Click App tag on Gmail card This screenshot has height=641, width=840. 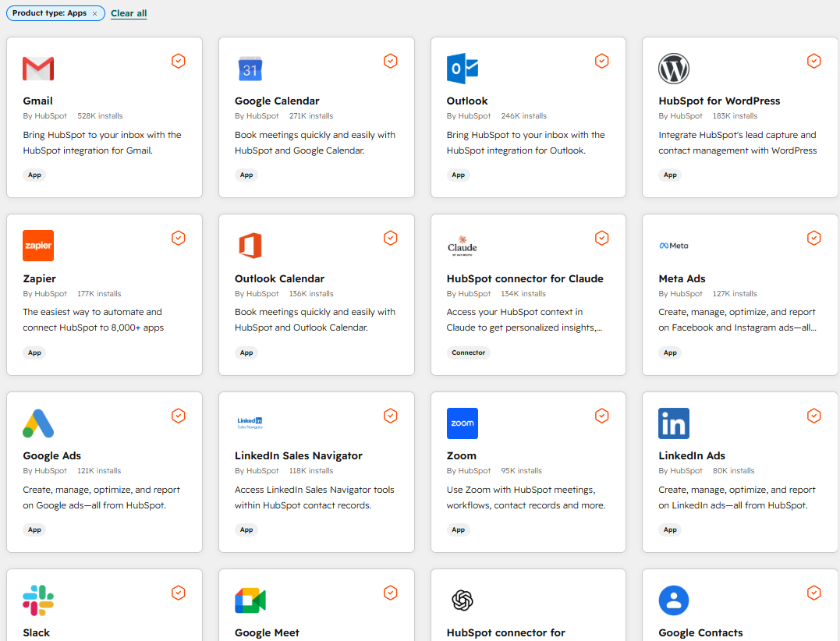point(34,175)
